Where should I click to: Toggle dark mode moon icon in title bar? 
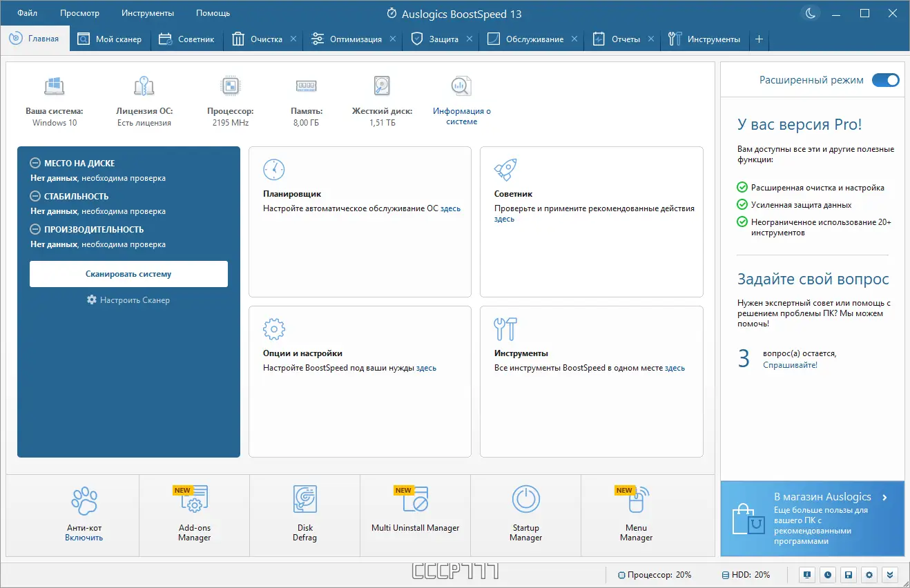[811, 13]
